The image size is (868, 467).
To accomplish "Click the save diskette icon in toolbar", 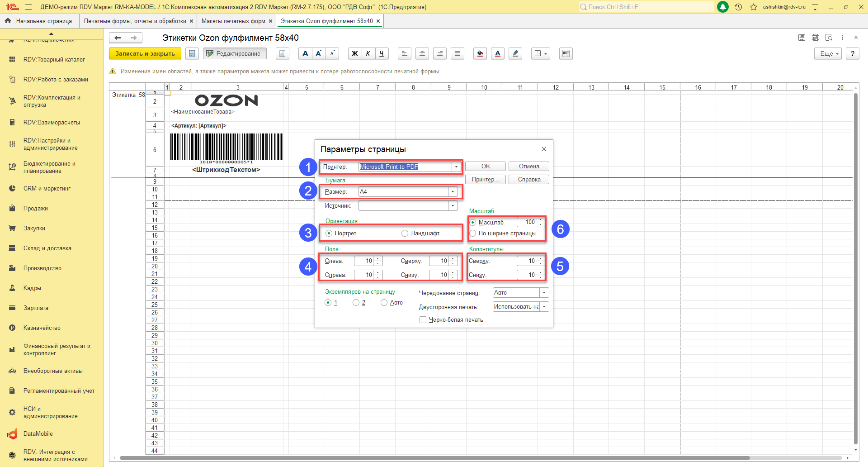I will click(192, 54).
